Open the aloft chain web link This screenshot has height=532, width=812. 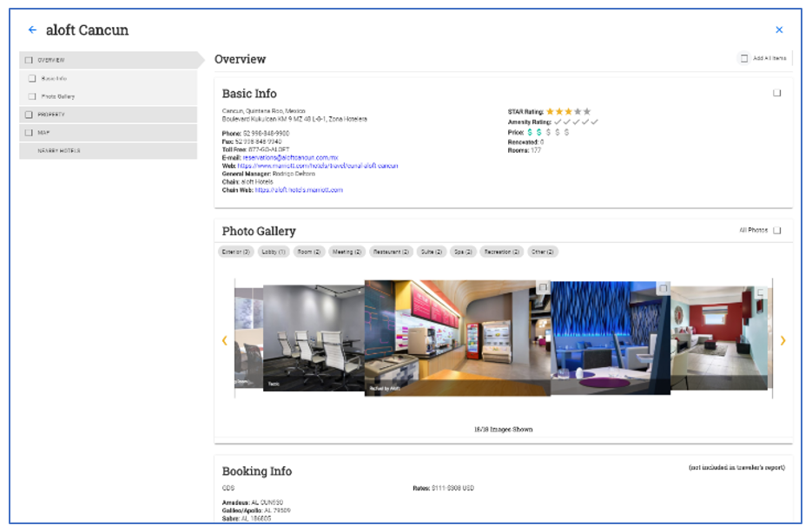click(x=299, y=190)
